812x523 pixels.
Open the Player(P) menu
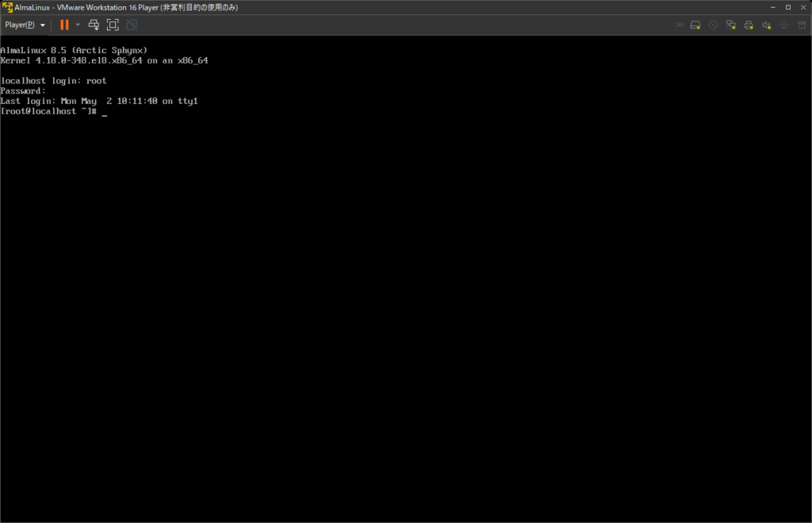(x=25, y=25)
